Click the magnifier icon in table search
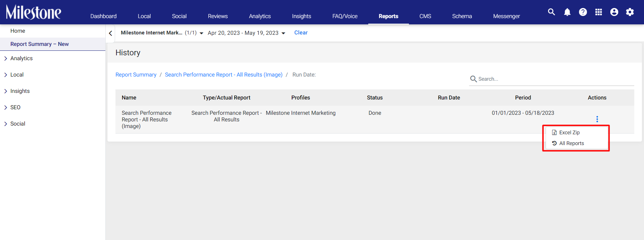 (473, 79)
